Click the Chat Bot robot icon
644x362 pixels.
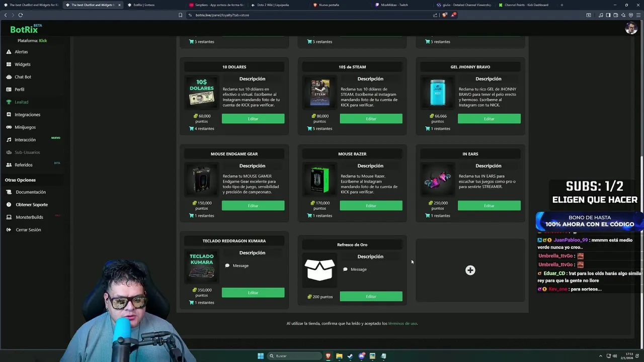(9, 77)
